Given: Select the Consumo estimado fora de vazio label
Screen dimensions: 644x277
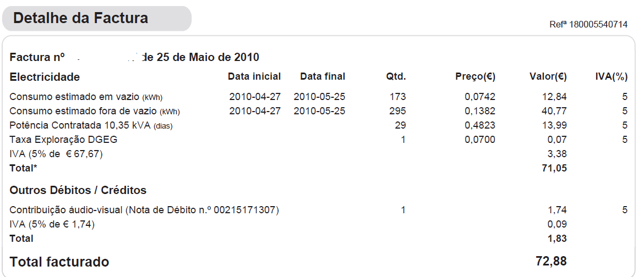Looking at the screenshot, I should click(95, 111).
